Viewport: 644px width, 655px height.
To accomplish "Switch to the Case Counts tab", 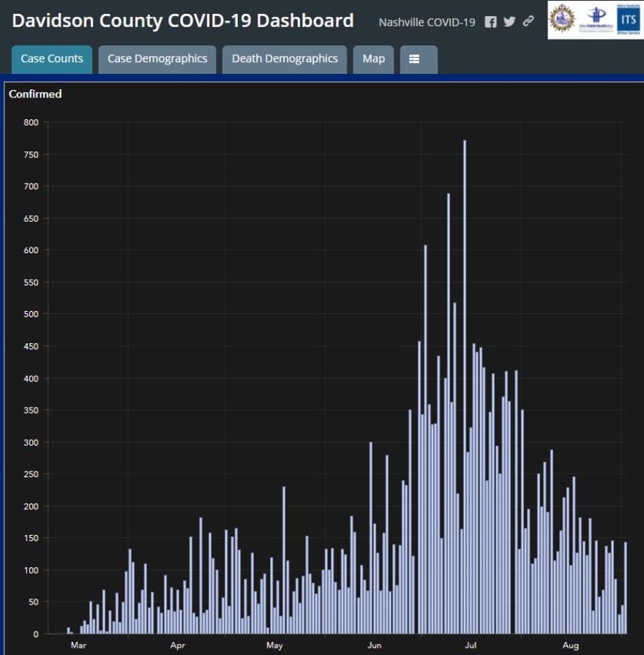I will pos(52,59).
